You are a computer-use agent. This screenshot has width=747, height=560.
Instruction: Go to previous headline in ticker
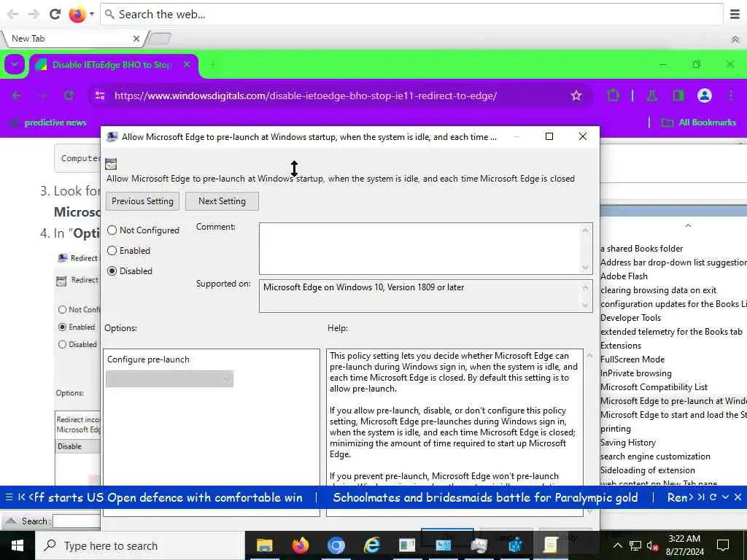click(x=21, y=497)
